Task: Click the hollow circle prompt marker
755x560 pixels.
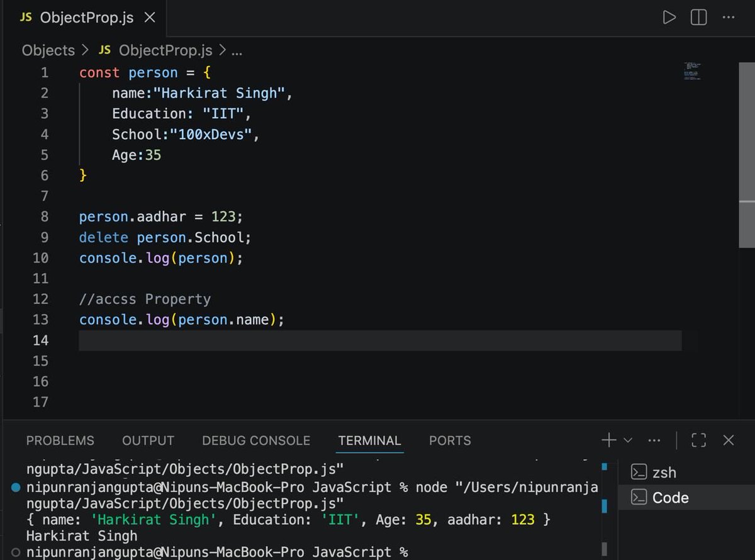Action: [x=16, y=552]
